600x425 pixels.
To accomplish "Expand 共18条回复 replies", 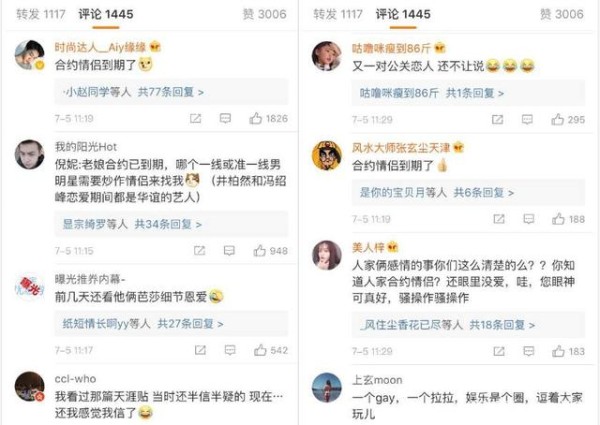I will click(502, 325).
